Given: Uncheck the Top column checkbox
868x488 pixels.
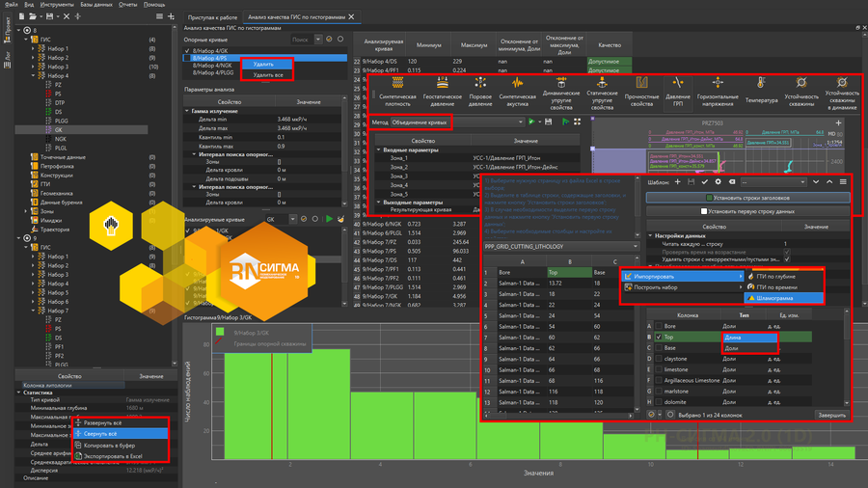Looking at the screenshot, I should pyautogui.click(x=659, y=338).
